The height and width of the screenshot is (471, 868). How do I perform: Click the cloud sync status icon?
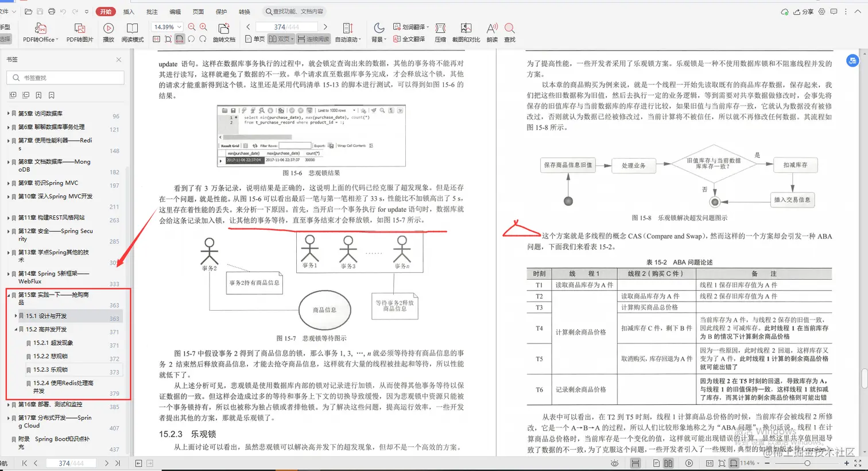point(785,11)
